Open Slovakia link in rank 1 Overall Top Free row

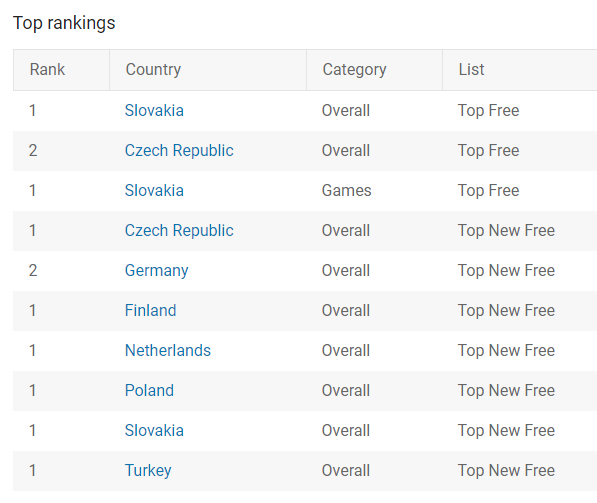(154, 111)
